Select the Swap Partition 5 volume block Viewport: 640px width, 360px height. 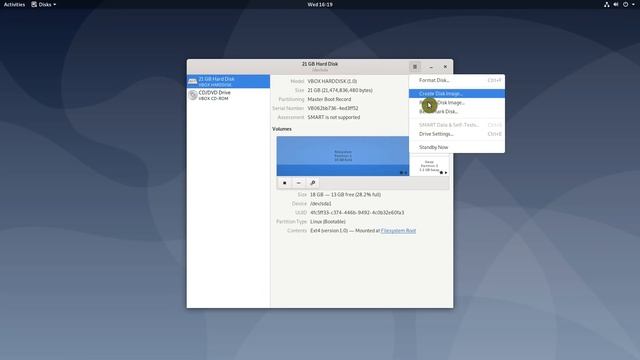[x=429, y=166]
